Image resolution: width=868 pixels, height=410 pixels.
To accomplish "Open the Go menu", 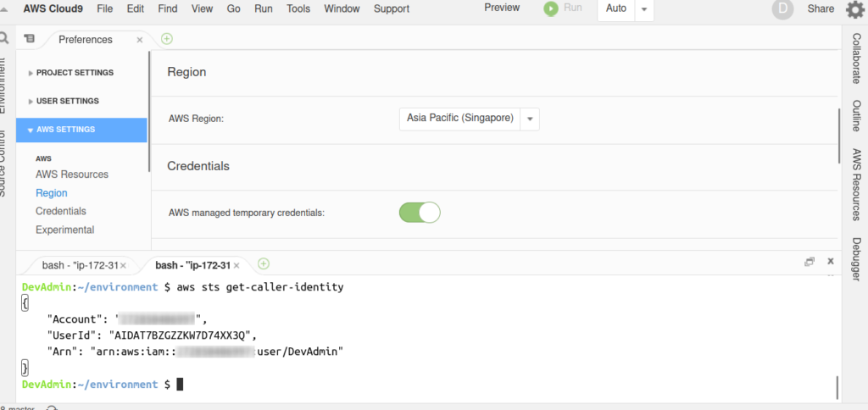I will coord(234,8).
